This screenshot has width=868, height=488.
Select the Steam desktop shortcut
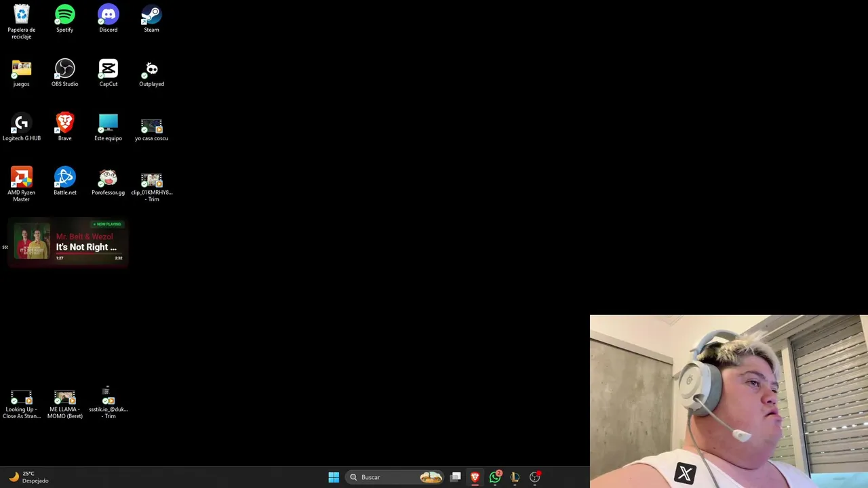coord(151,18)
